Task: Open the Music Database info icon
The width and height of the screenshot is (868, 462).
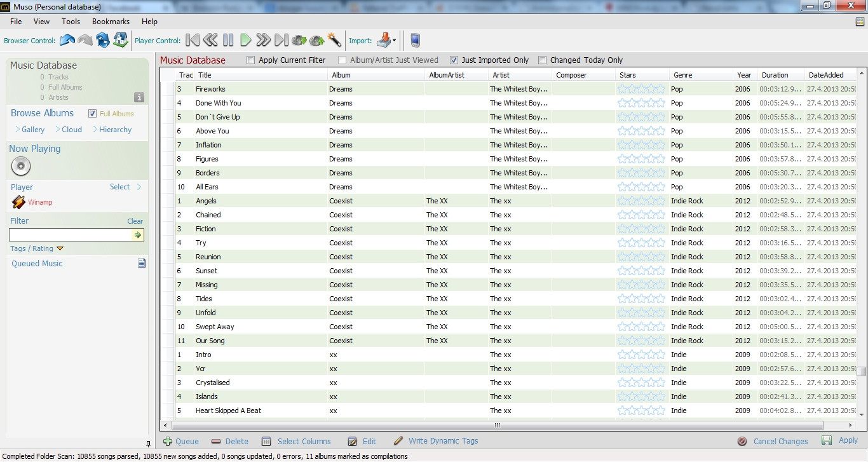Action: [139, 97]
